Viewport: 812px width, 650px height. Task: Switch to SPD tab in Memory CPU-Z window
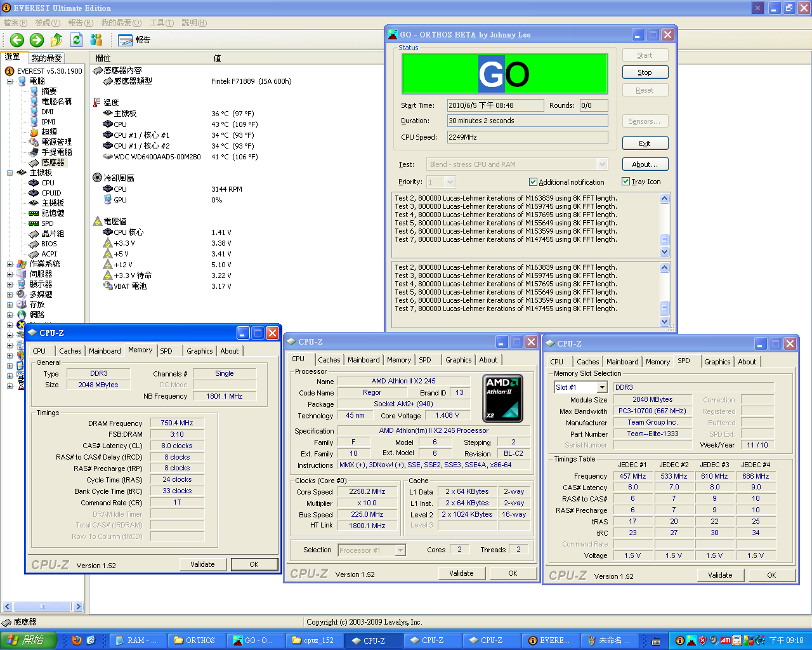point(166,351)
